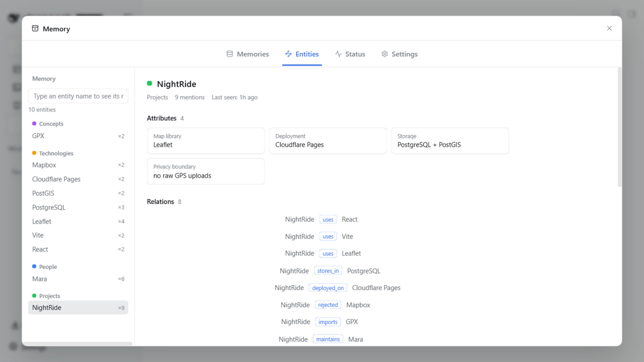Select the Entities tab
The image size is (644, 362).
302,54
